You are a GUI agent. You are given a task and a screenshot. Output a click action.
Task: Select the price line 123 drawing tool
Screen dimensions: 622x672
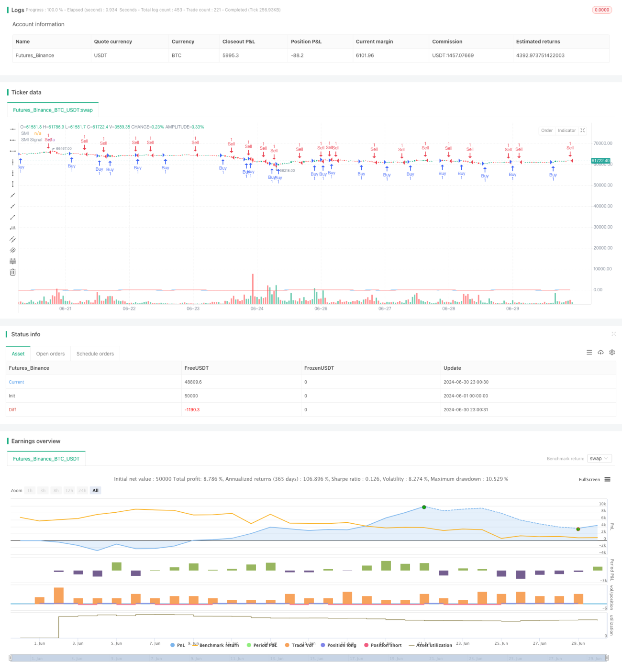[x=12, y=228]
